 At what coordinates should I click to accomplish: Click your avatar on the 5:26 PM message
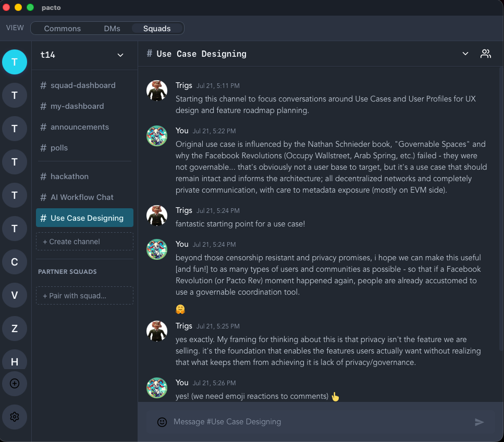point(157,388)
